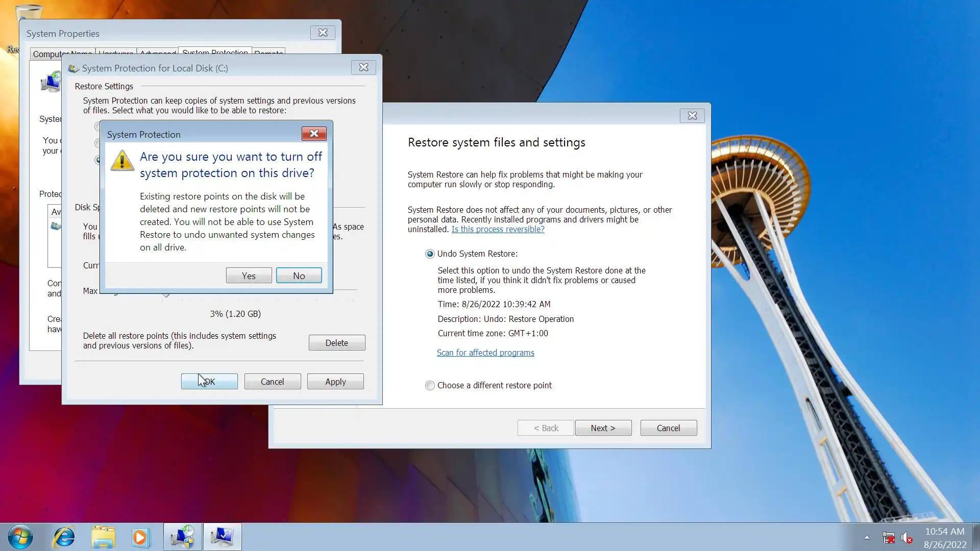Click the muted volume tray icon
The image size is (980, 551).
pyautogui.click(x=906, y=537)
